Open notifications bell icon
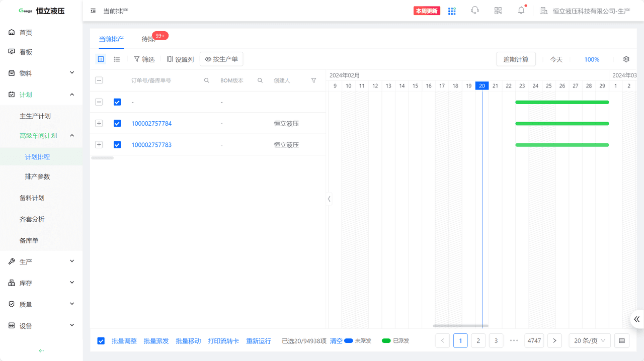 tap(521, 10)
